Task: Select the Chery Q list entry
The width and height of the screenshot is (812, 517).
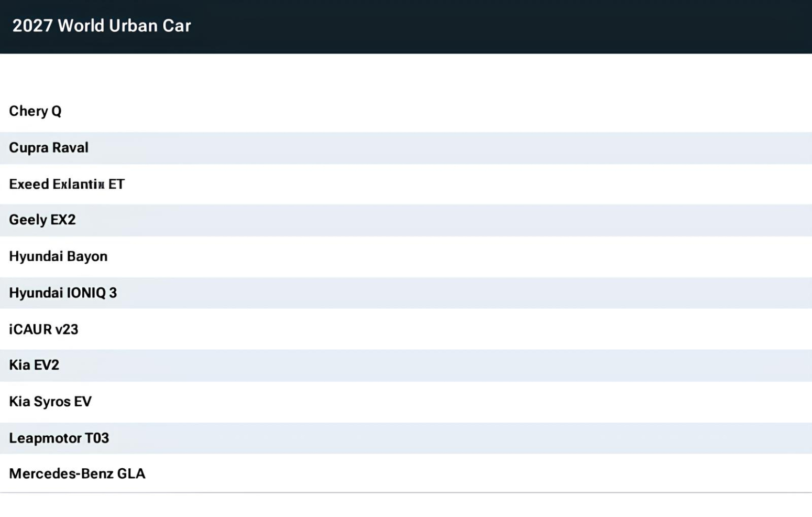Action: (x=406, y=111)
